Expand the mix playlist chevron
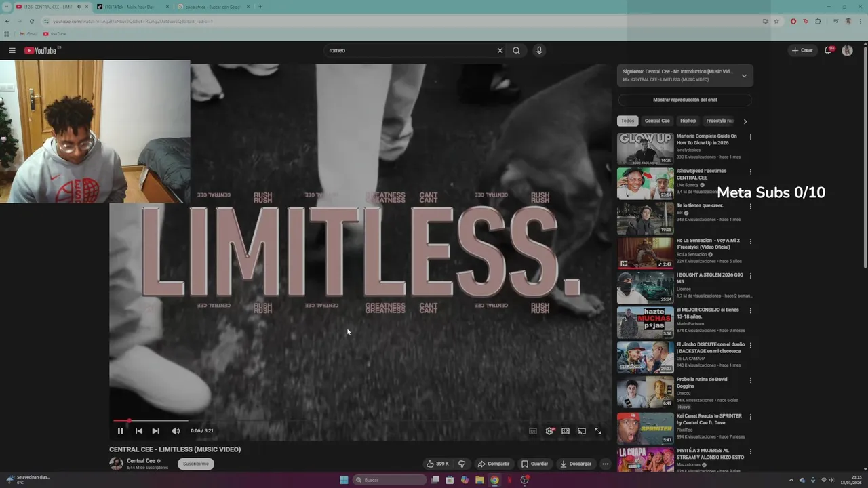 click(x=744, y=75)
